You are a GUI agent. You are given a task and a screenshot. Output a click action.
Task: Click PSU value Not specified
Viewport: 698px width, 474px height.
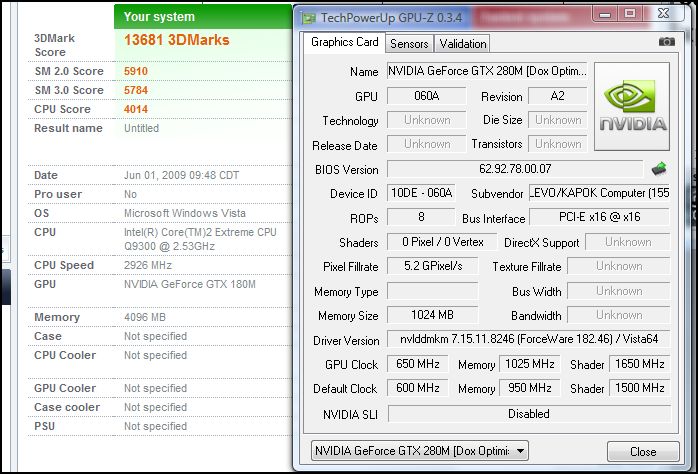click(x=155, y=426)
